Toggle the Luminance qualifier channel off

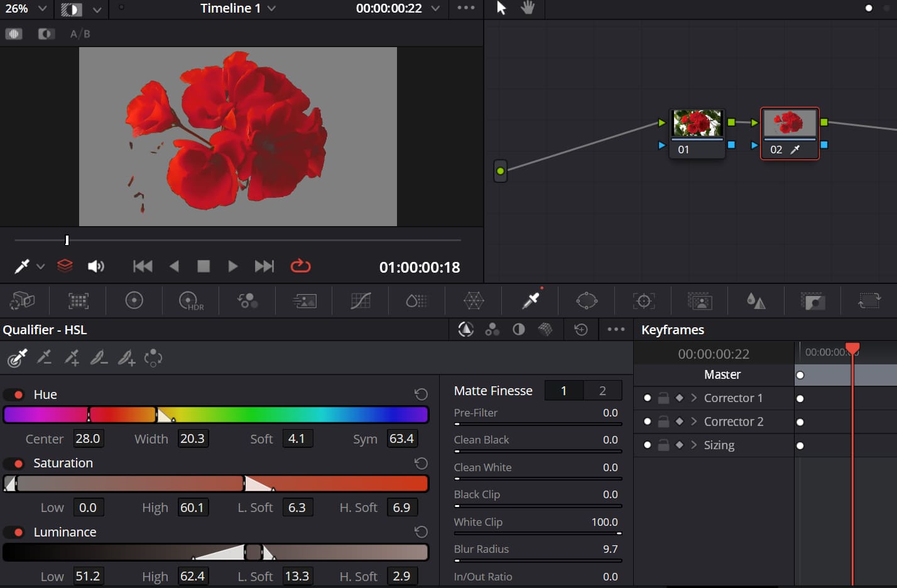pos(14,531)
